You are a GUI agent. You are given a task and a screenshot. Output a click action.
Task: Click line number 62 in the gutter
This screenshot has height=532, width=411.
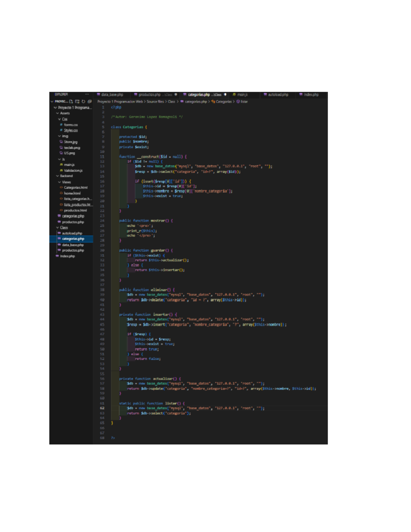(x=102, y=408)
